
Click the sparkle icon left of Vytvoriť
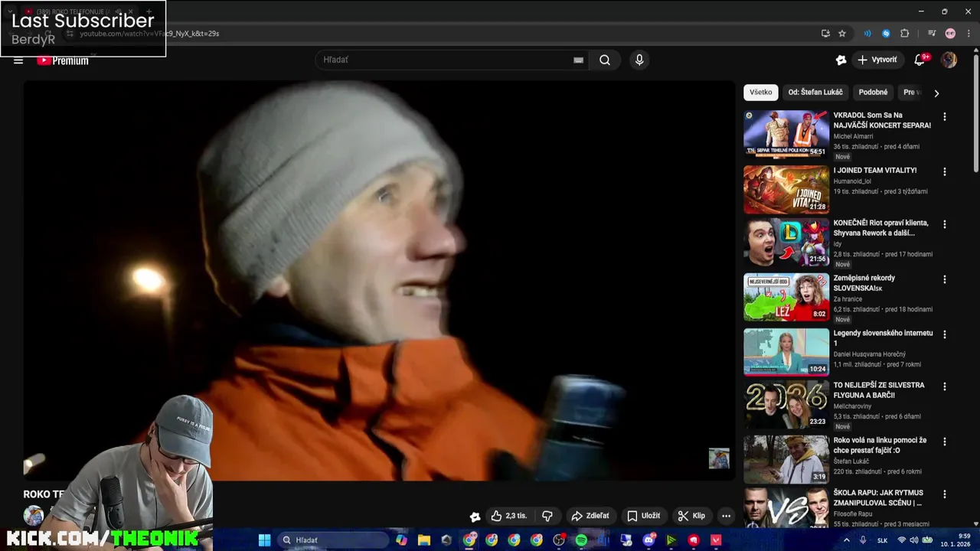point(841,60)
